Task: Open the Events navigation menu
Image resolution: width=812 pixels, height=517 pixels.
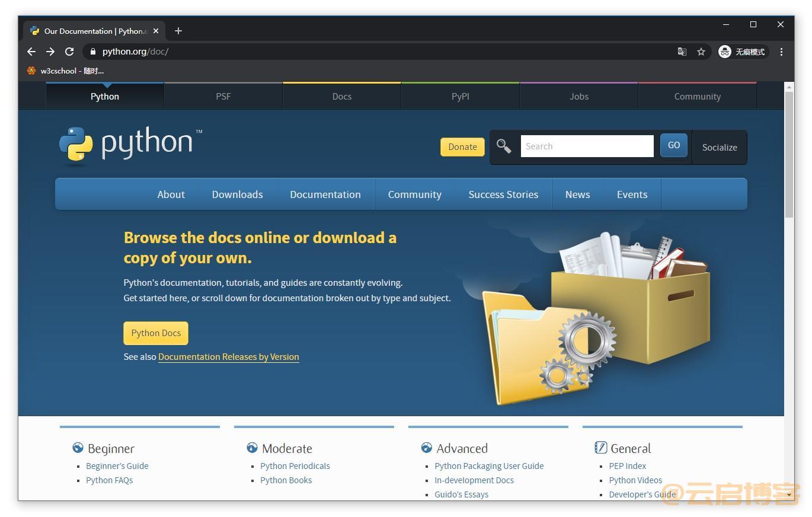Action: click(x=632, y=194)
